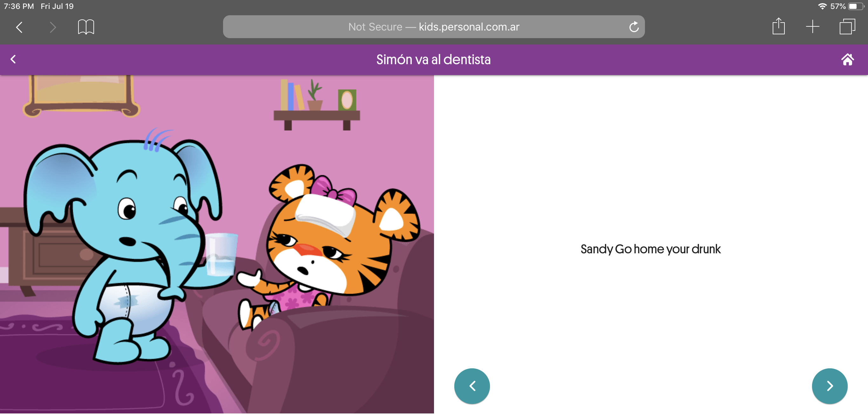Tap the glass of water in the illustration
This screenshot has height=416, width=868.
(221, 255)
